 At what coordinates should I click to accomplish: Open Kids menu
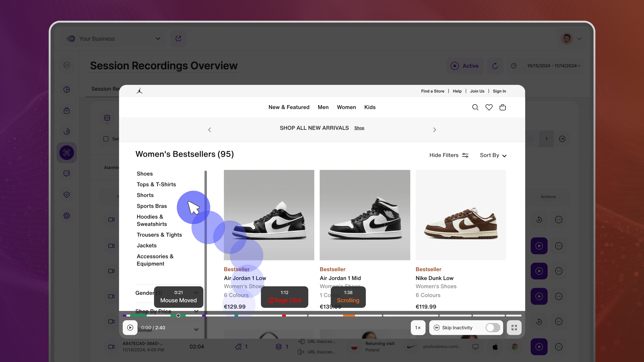point(370,107)
